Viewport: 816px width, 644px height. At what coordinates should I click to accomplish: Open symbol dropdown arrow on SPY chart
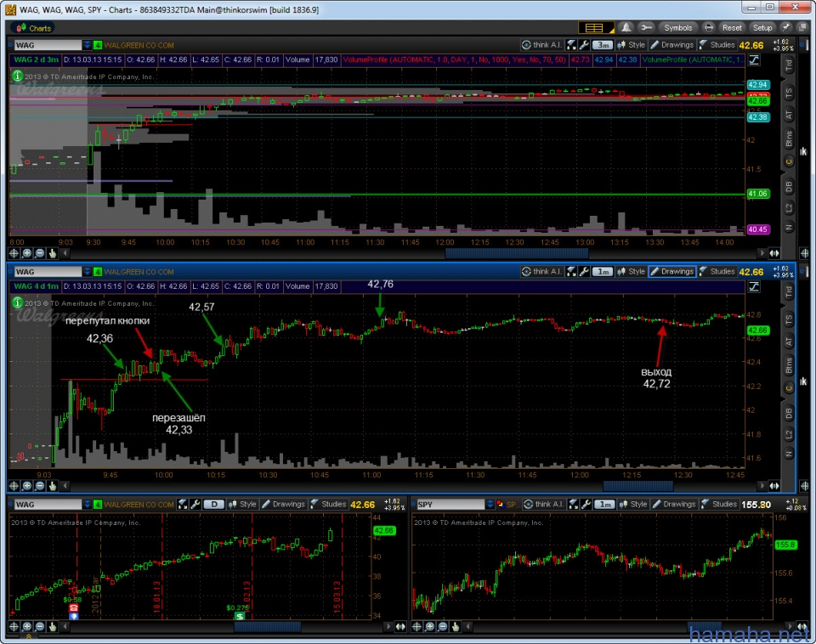click(490, 504)
